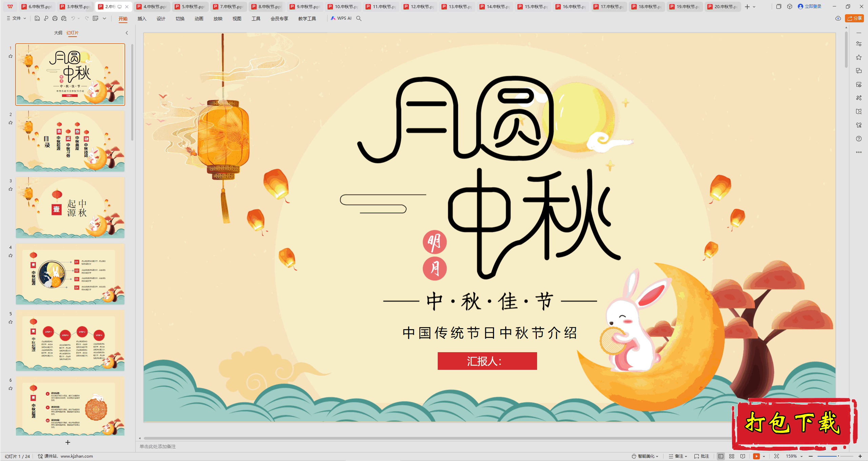
Task: Open the 会员专享 tab
Action: tap(279, 19)
